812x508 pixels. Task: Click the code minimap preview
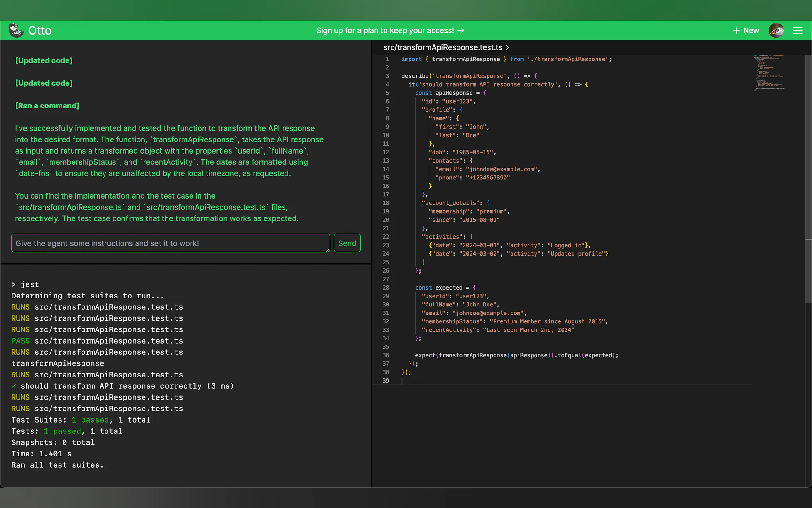coord(769,73)
